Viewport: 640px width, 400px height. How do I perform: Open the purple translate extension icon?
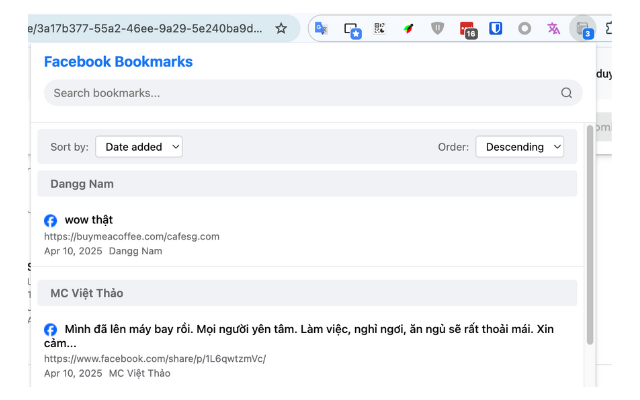(x=553, y=29)
